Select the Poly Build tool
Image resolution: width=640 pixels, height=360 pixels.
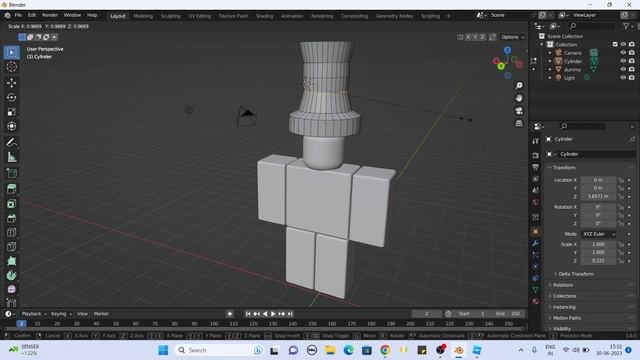[11, 261]
